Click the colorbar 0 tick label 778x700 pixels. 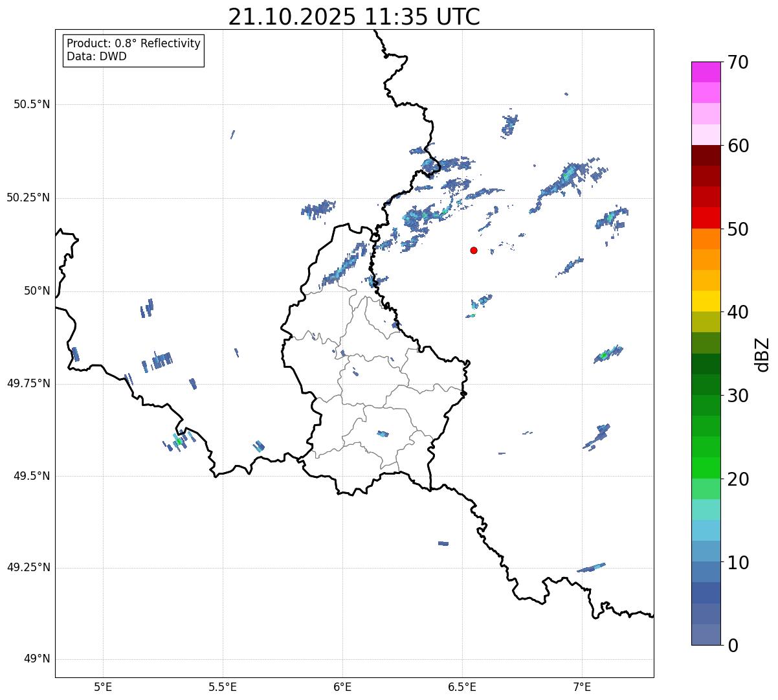(732, 646)
